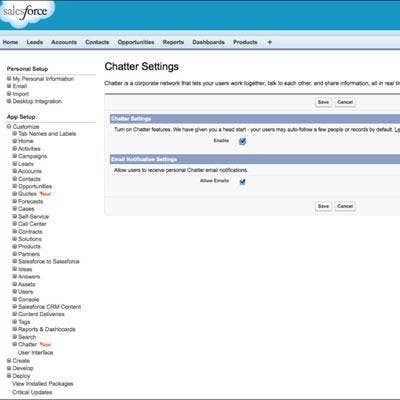
Task: Expand the Chatter tree node icon
Action: (x=15, y=344)
